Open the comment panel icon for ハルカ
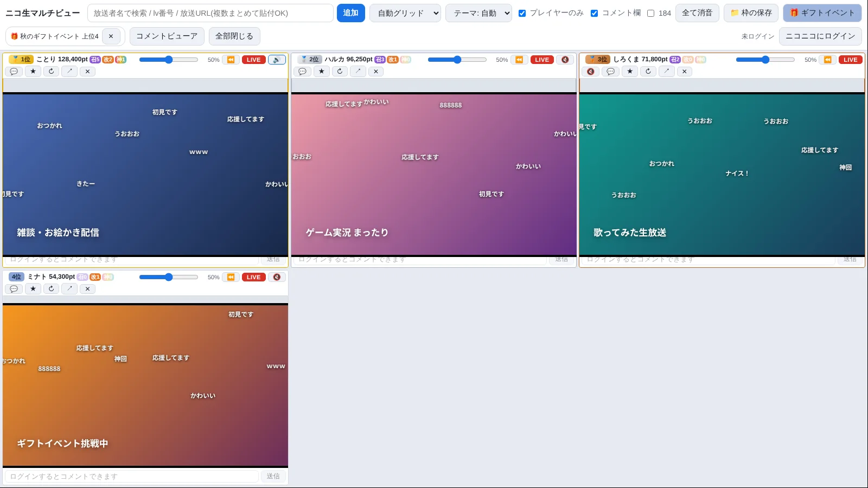The height and width of the screenshot is (488, 868). point(303,72)
